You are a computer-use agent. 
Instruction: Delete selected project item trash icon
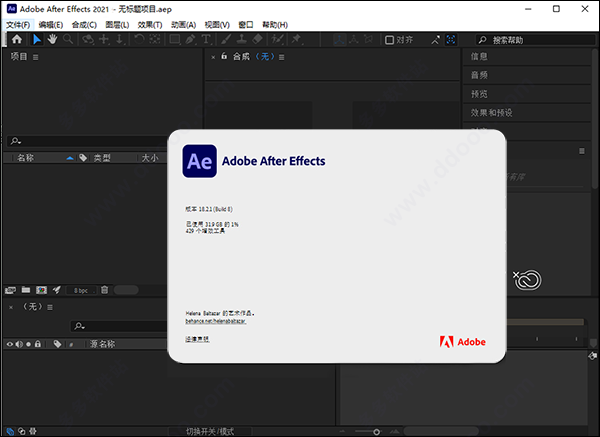click(x=104, y=290)
